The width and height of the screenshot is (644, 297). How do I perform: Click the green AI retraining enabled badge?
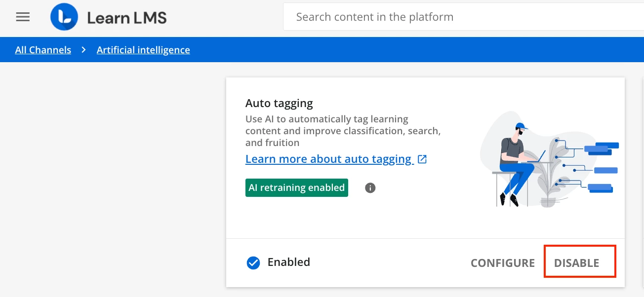pyautogui.click(x=296, y=188)
